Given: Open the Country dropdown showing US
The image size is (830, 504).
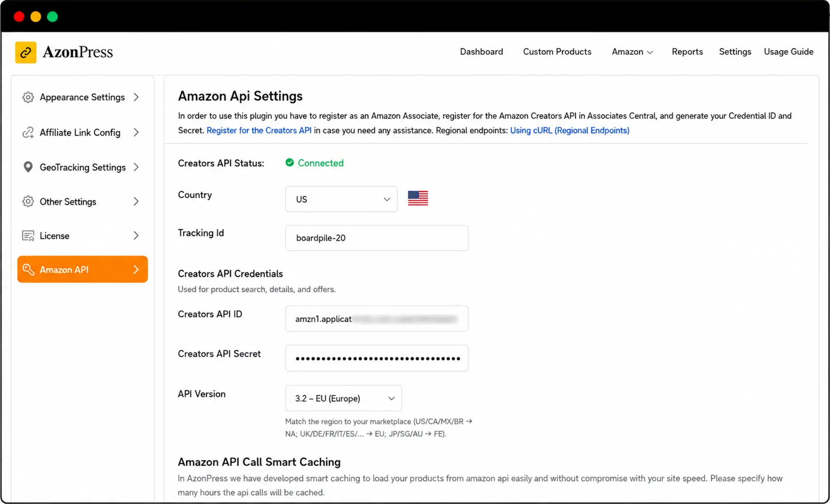Looking at the screenshot, I should (x=341, y=199).
